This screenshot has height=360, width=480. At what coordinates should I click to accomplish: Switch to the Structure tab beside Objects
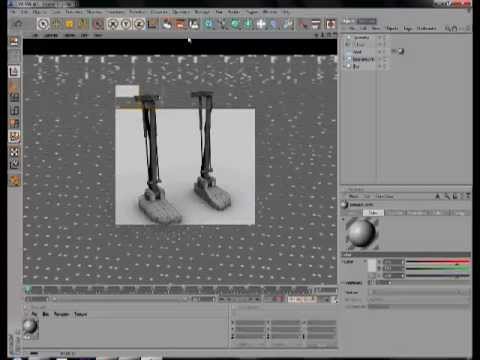click(x=367, y=21)
